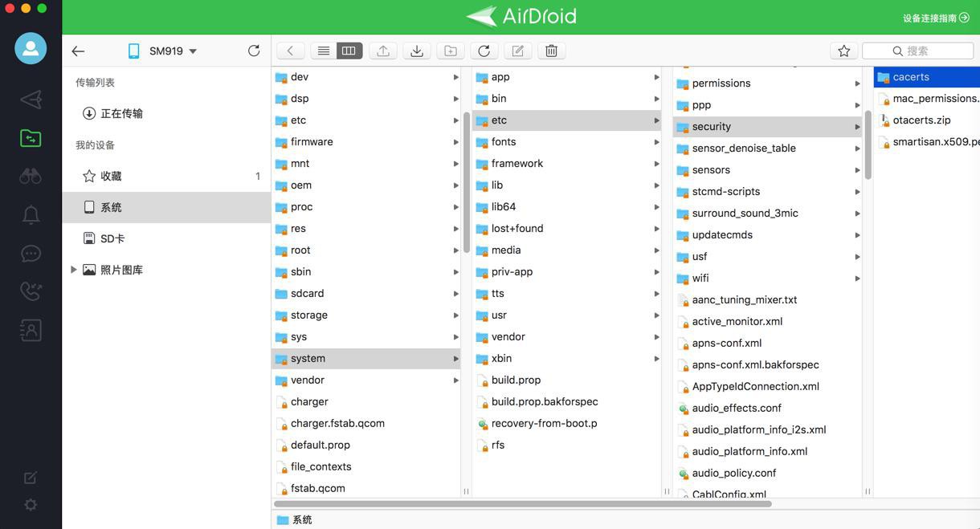Select the surround_sound_3mic folder
Screen dimensions: 980x529
[768, 214]
